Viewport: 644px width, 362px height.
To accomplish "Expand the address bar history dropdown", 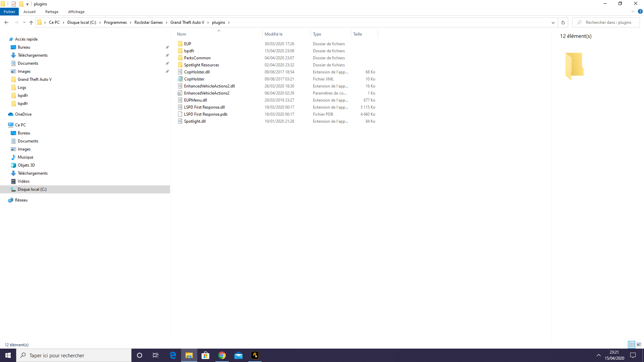I will [x=553, y=22].
